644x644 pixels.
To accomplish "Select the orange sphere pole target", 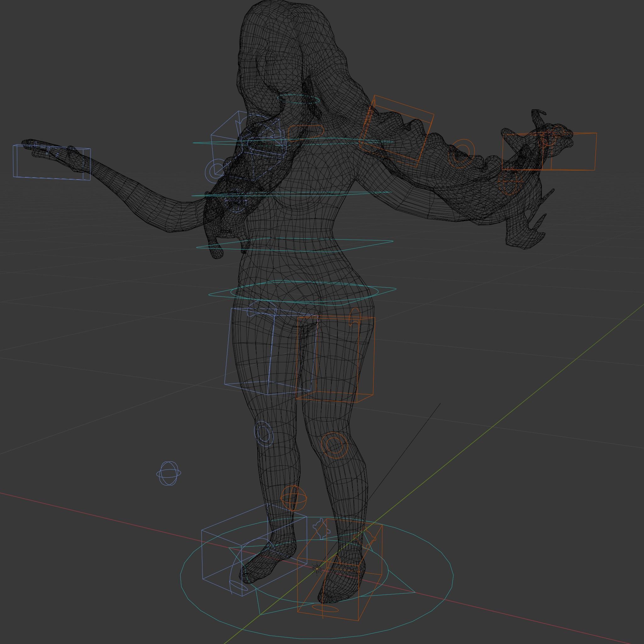I will (x=294, y=498).
